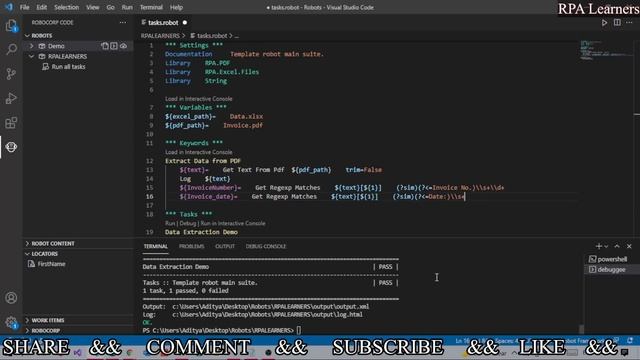This screenshot has height=360, width=640.
Task: Click the 'Data Extraction Demo' task name in editor
Action: 201,232
